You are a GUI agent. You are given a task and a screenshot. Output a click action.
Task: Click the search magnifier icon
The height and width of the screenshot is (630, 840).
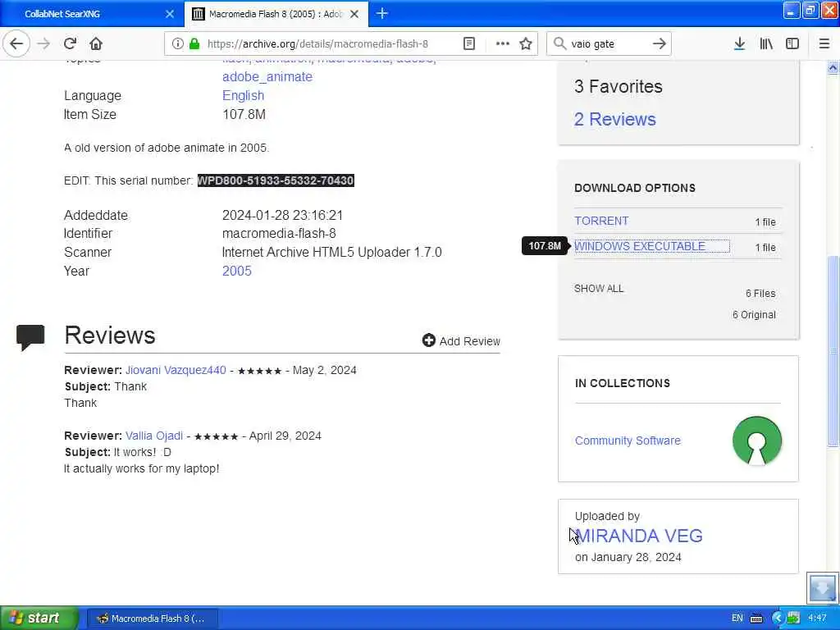pos(559,43)
